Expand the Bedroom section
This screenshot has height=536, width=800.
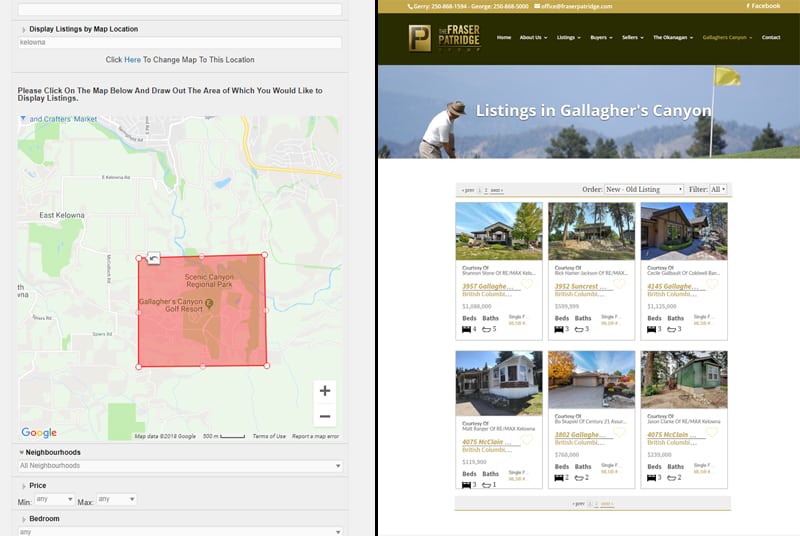tap(23, 519)
